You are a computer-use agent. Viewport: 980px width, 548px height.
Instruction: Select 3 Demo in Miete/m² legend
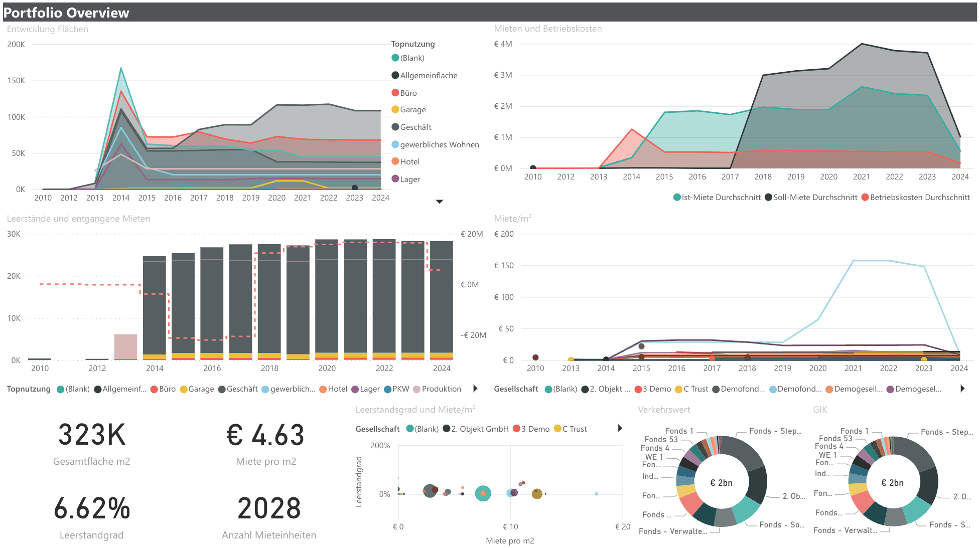click(653, 389)
